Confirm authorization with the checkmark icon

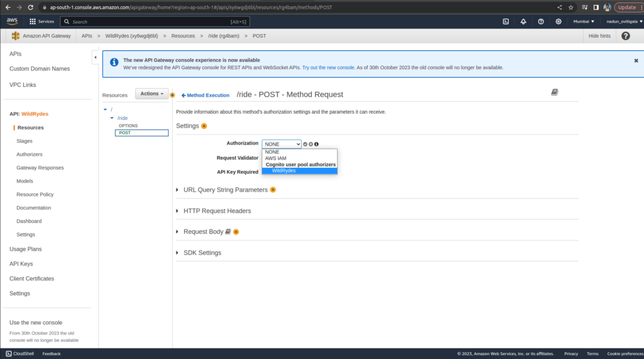(305, 144)
